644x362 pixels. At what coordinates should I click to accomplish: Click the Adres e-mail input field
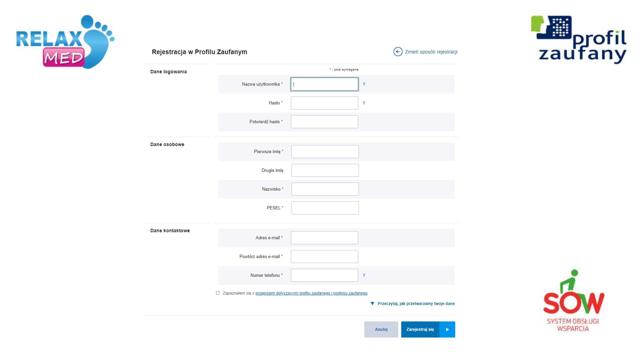coord(324,238)
